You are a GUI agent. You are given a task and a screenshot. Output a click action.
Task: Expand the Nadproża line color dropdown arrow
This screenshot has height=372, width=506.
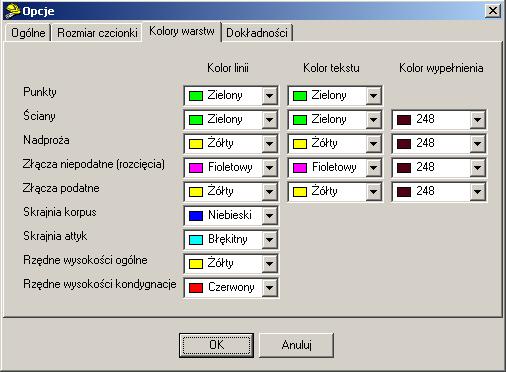(x=269, y=144)
